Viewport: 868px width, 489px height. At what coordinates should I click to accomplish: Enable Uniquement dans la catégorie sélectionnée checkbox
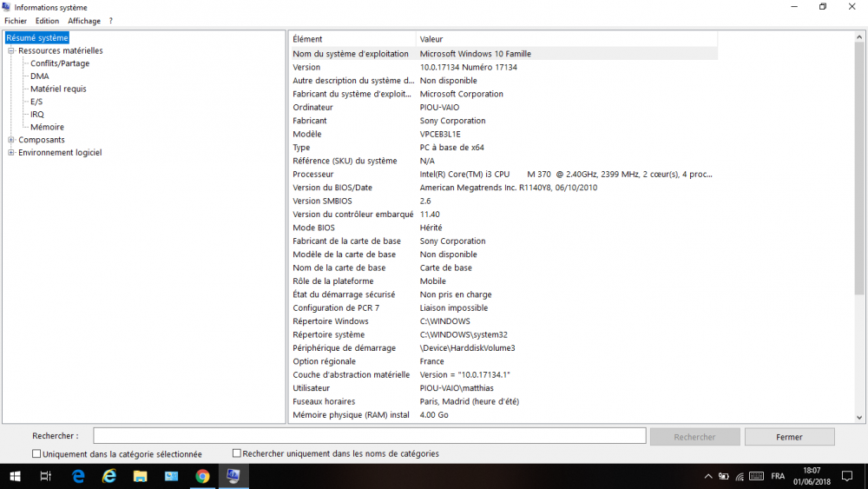pos(36,453)
